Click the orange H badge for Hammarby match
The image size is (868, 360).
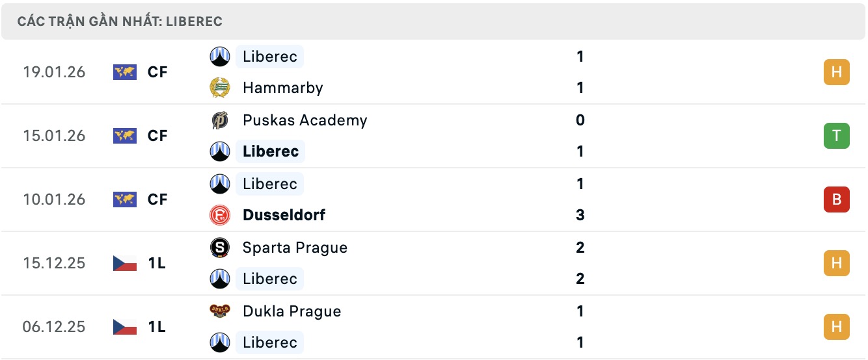pos(836,72)
